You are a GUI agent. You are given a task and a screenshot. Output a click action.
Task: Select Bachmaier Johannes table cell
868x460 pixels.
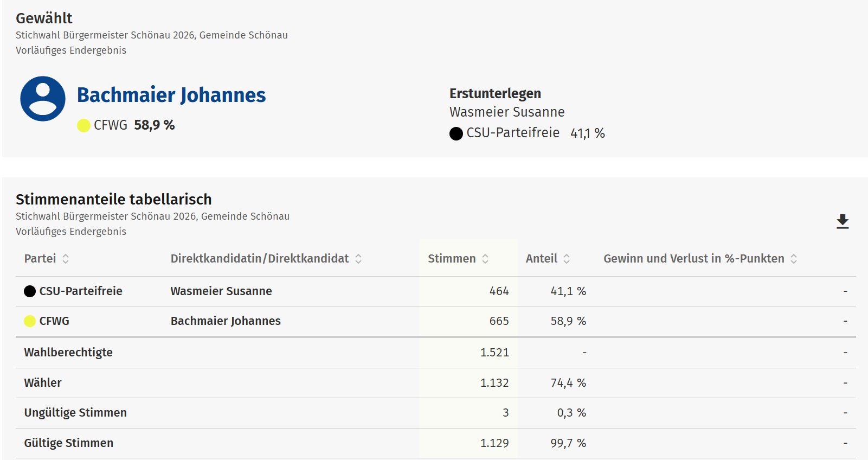click(x=226, y=321)
